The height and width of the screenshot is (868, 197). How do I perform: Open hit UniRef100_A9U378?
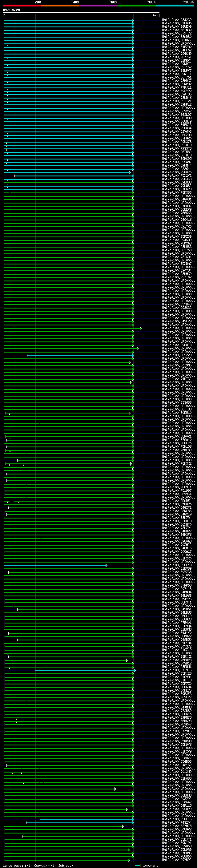point(177,142)
